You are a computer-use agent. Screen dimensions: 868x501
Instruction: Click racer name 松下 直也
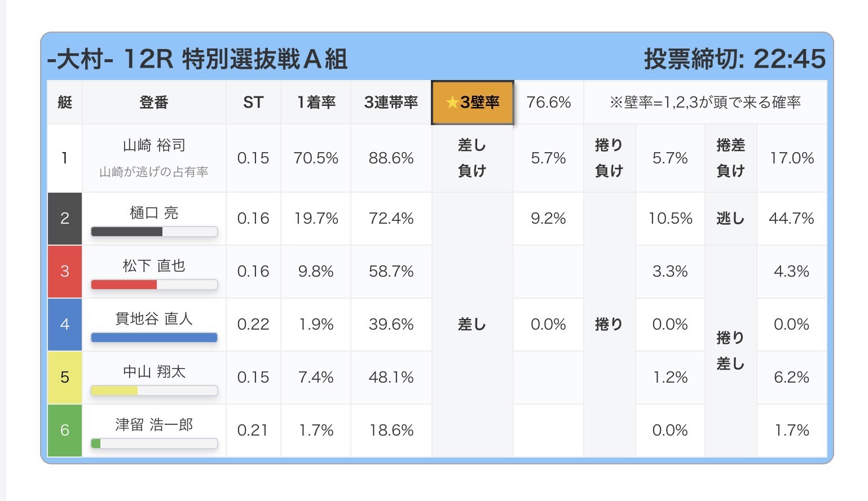point(154,265)
